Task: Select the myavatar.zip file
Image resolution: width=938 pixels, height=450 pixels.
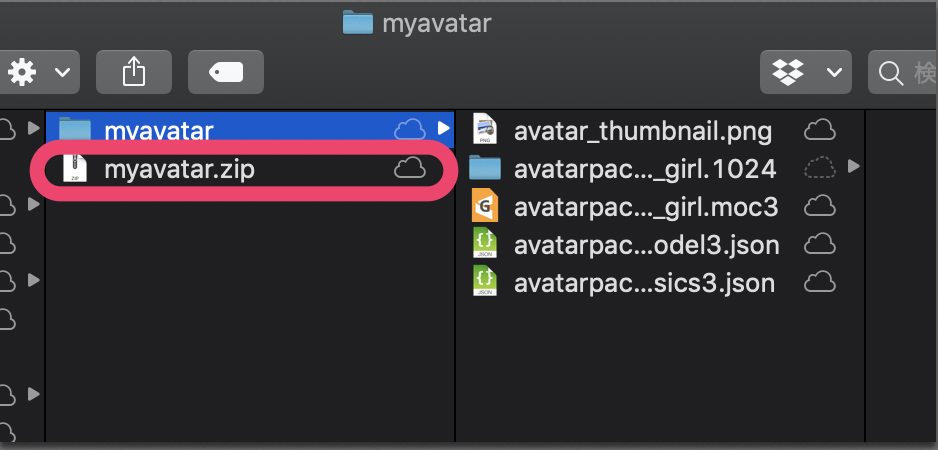Action: [x=179, y=169]
